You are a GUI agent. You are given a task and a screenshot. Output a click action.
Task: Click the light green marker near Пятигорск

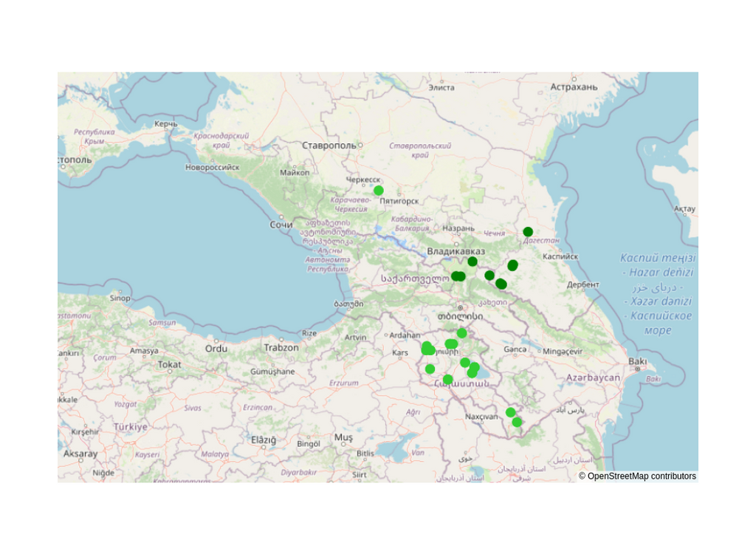pos(379,191)
